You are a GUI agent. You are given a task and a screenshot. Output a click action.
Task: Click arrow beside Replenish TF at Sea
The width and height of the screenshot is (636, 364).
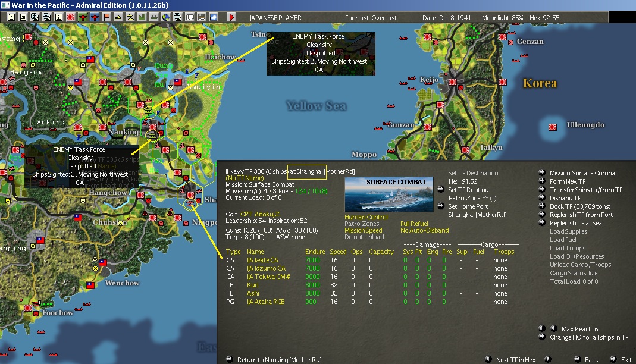(x=542, y=222)
